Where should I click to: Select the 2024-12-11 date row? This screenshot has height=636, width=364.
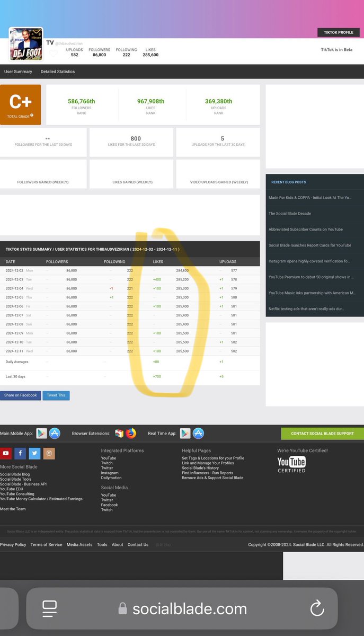point(130,351)
